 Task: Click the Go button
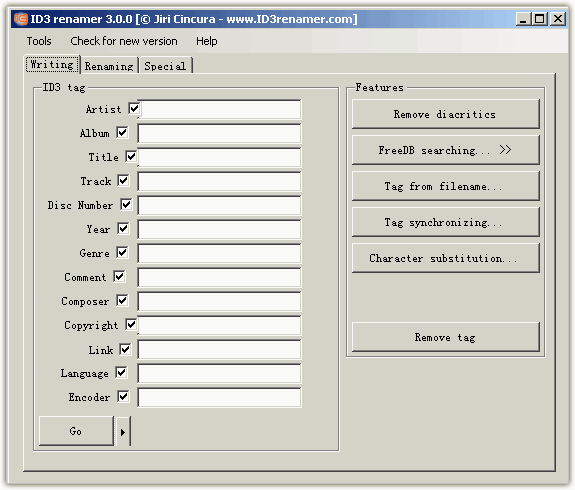[x=76, y=431]
